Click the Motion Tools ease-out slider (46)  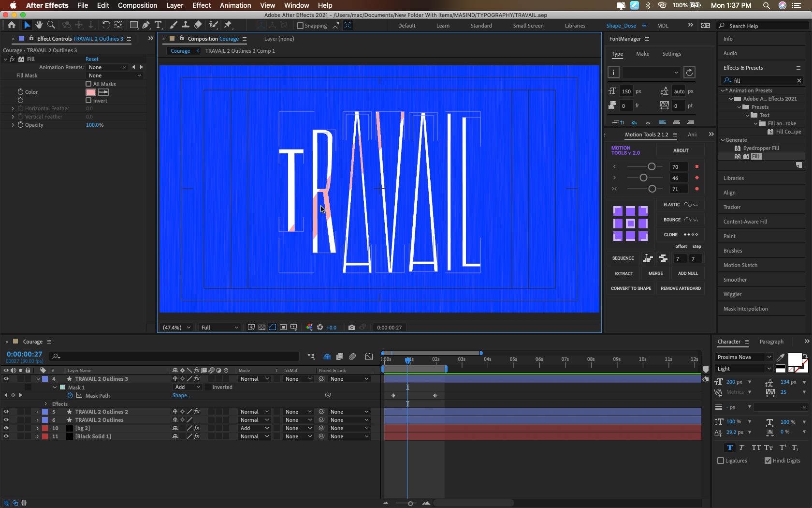[x=643, y=178]
